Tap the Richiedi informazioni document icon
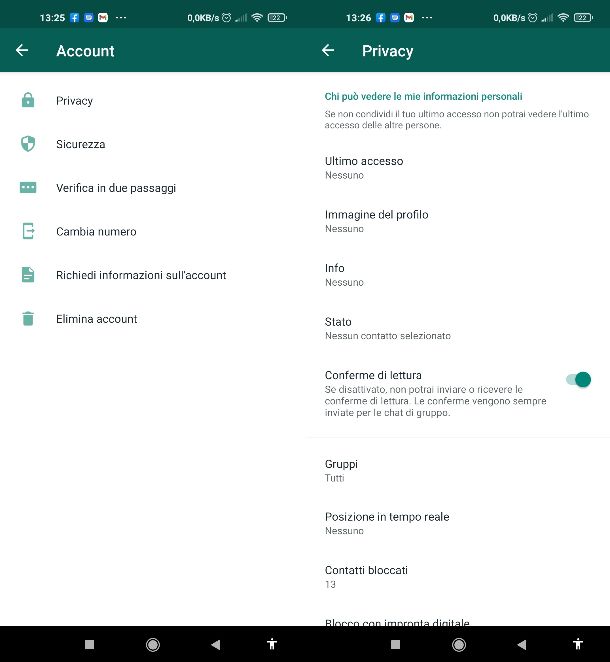The image size is (610, 662). pyautogui.click(x=28, y=274)
